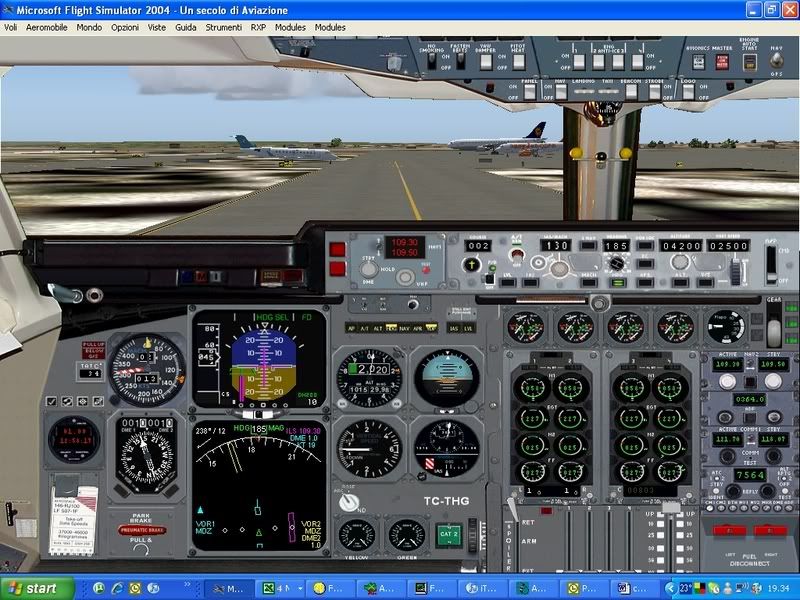This screenshot has height=600, width=800.
Task: Switch the Yaw Damper on overhead panel
Action: (x=486, y=62)
